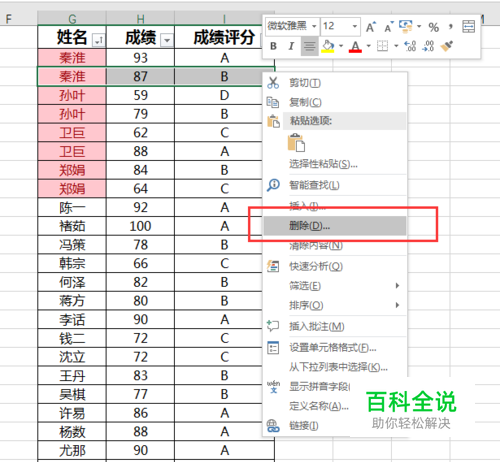Image resolution: width=500 pixels, height=462 pixels.
Task: Click the 成绩 header cell text
Action: (x=140, y=37)
